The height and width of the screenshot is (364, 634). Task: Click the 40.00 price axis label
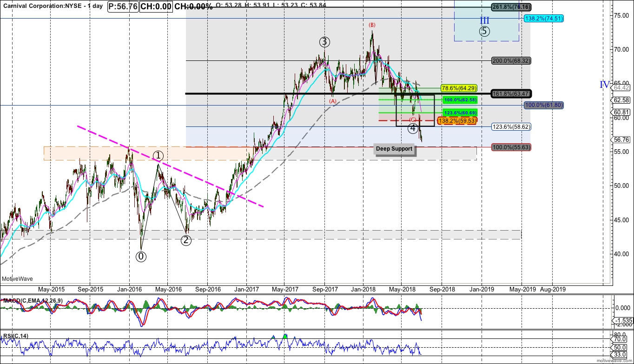[621, 254]
